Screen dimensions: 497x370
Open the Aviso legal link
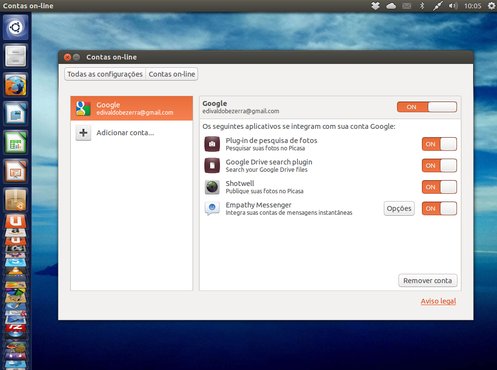438,301
